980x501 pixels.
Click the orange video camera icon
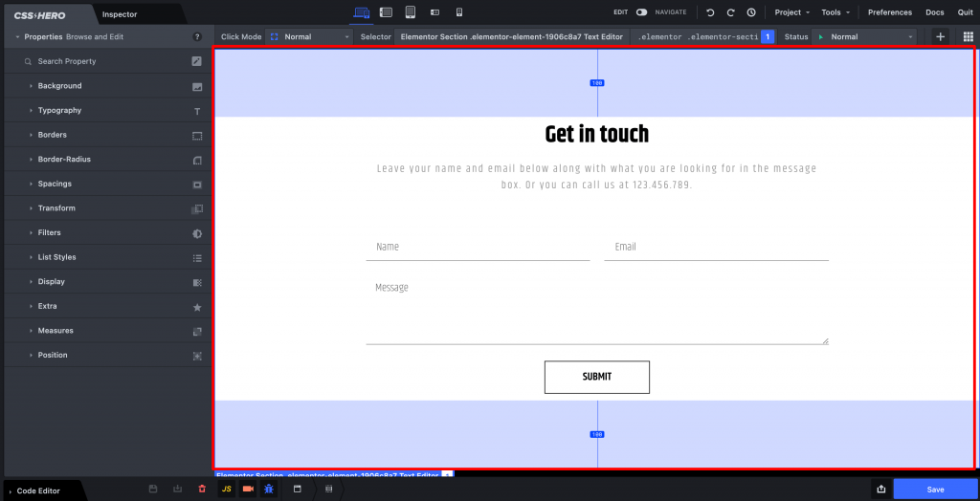pyautogui.click(x=248, y=490)
